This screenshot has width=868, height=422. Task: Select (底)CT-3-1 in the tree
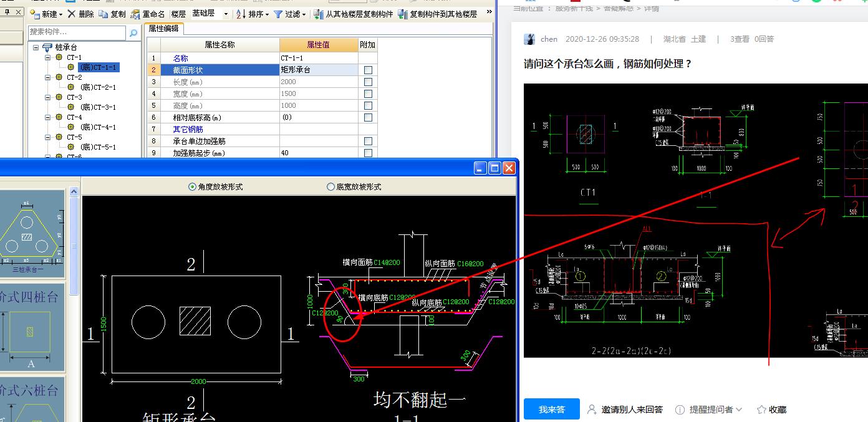[98, 107]
